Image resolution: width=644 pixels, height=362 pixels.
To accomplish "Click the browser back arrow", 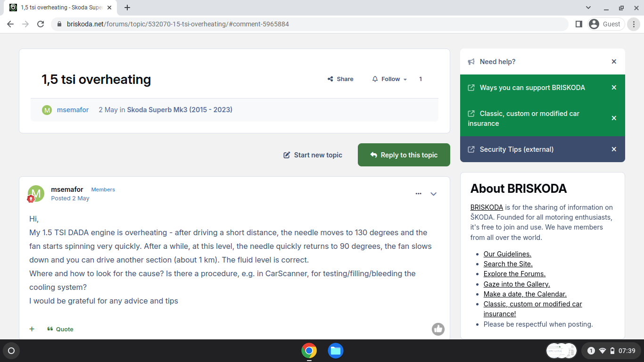I will [10, 24].
